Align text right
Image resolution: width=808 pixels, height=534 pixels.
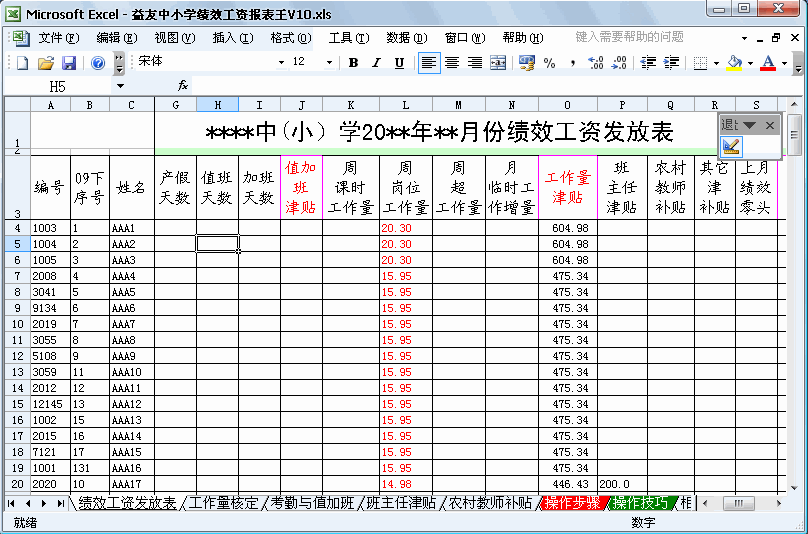point(475,63)
